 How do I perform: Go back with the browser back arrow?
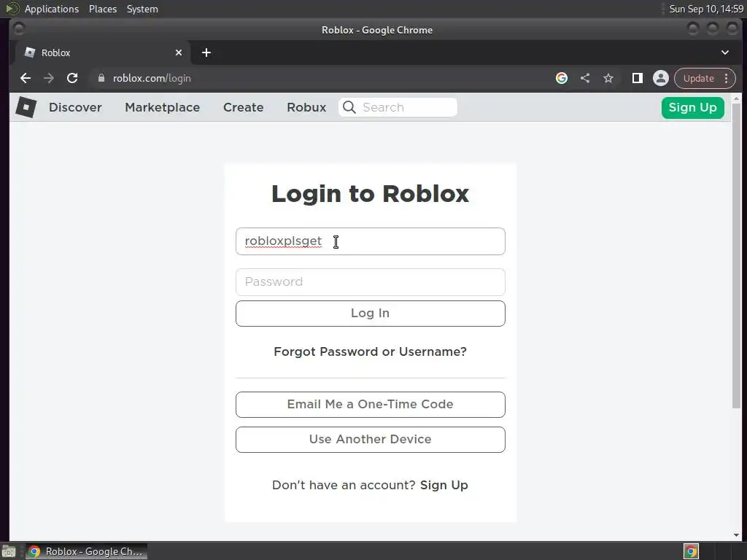pos(26,78)
